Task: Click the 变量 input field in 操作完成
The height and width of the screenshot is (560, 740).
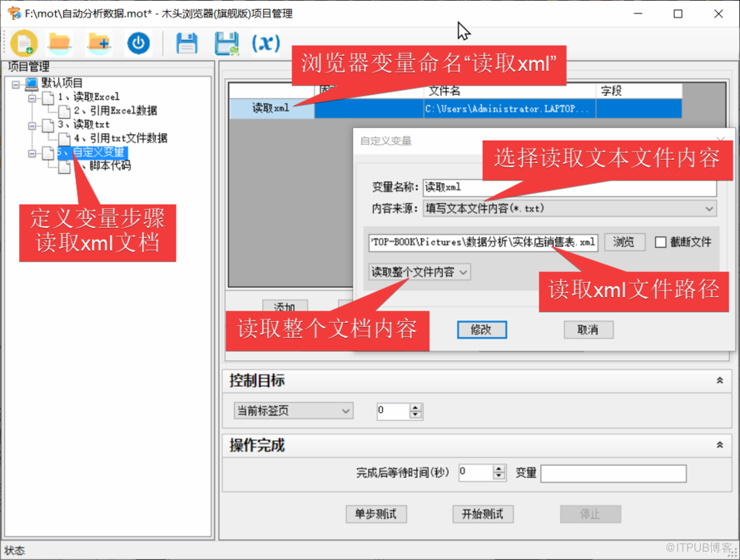Action: point(613,473)
